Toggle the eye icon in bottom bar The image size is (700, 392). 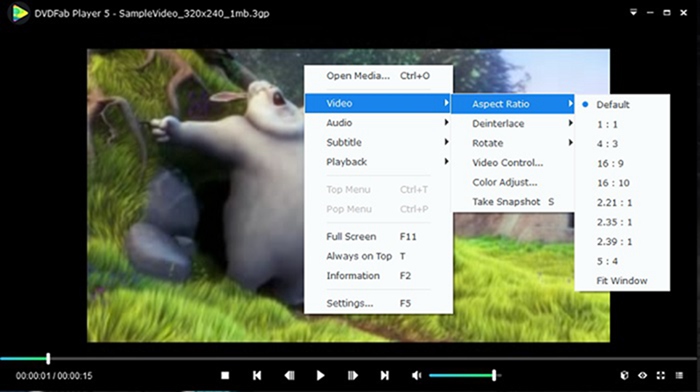[642, 375]
